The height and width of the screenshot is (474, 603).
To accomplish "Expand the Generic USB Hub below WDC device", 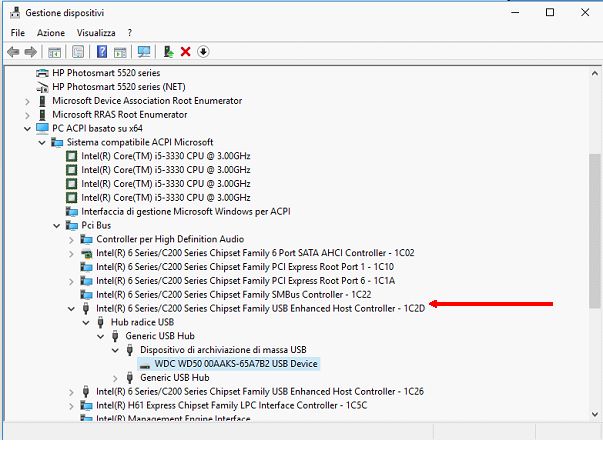I will (x=115, y=378).
